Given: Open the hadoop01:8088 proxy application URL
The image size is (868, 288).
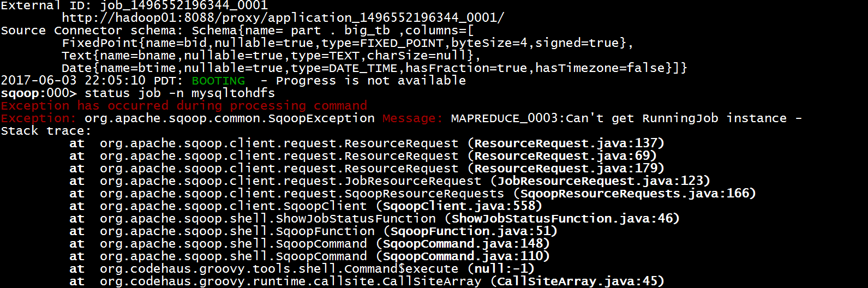Looking at the screenshot, I should pyautogui.click(x=283, y=18).
